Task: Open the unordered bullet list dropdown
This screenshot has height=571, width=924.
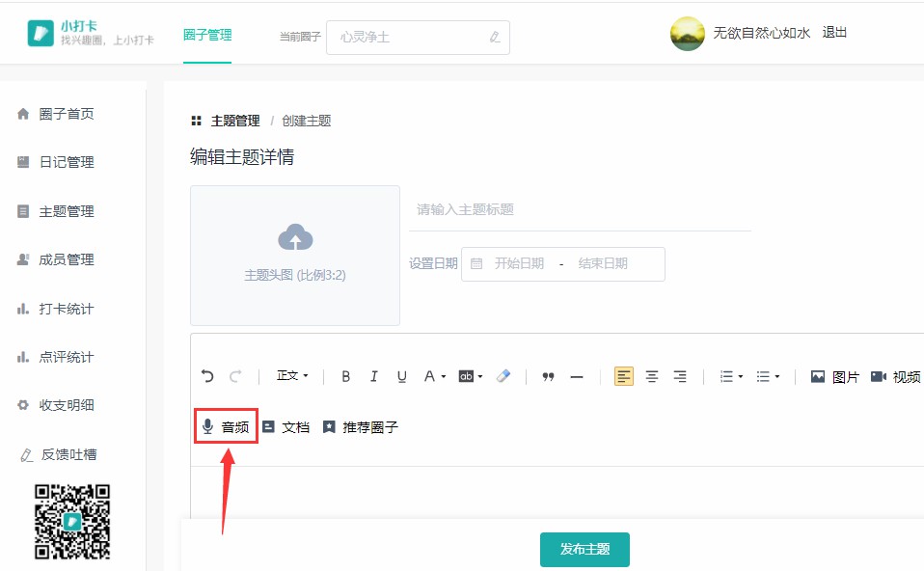Action: pyautogui.click(x=768, y=376)
